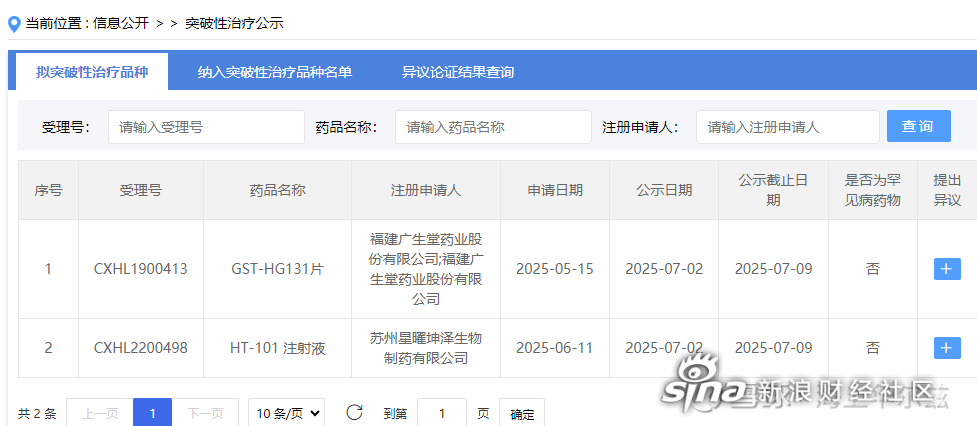Open 异议论证结果查询 tab
977x426 pixels.
[458, 72]
